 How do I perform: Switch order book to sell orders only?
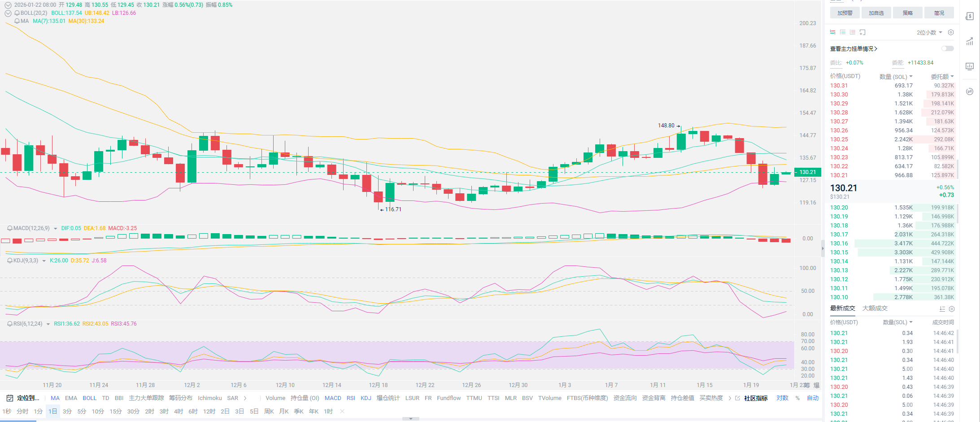(853, 32)
